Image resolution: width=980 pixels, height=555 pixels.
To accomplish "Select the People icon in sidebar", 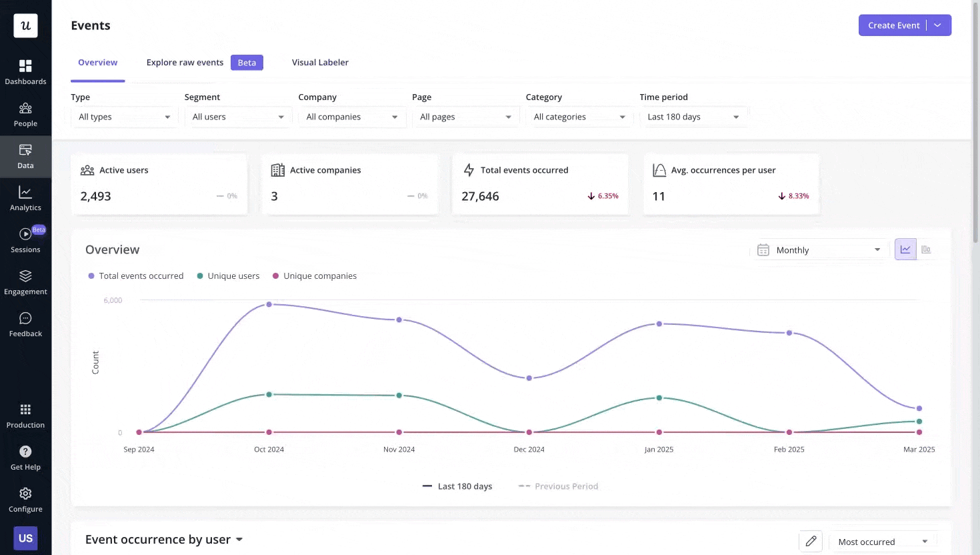I will coord(25,113).
